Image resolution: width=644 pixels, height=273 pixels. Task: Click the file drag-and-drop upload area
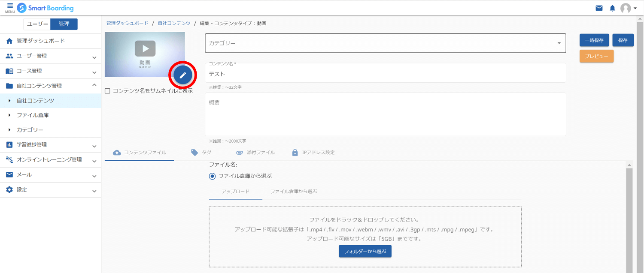365,237
